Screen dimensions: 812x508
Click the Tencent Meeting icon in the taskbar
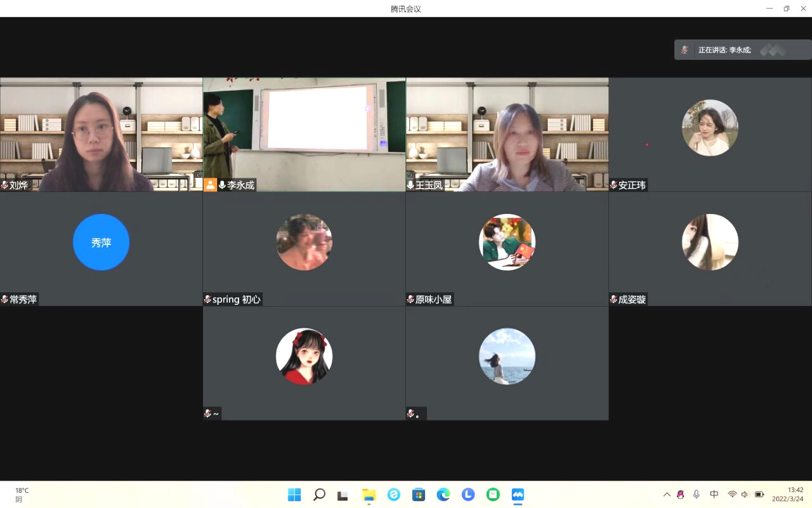point(518,495)
